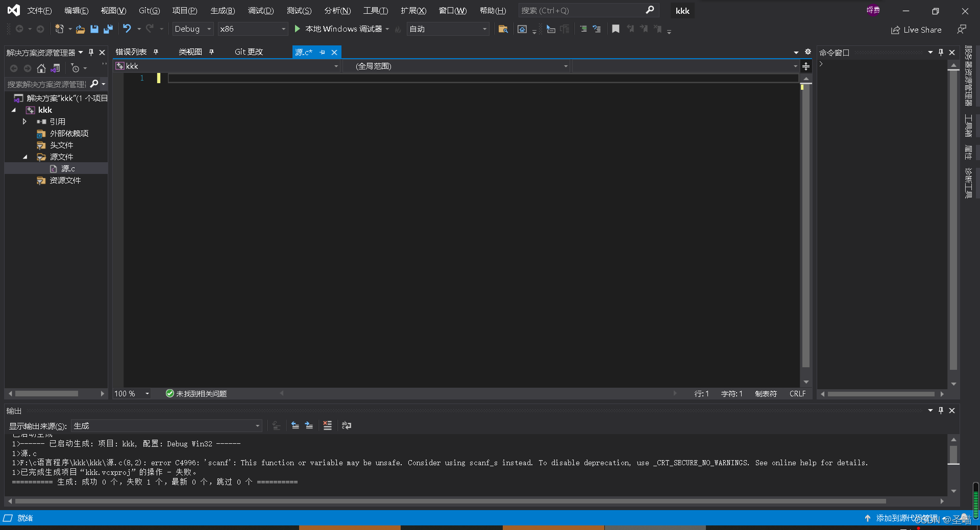
Task: Click the Uncomment Selected Lines icon
Action: coord(597,29)
